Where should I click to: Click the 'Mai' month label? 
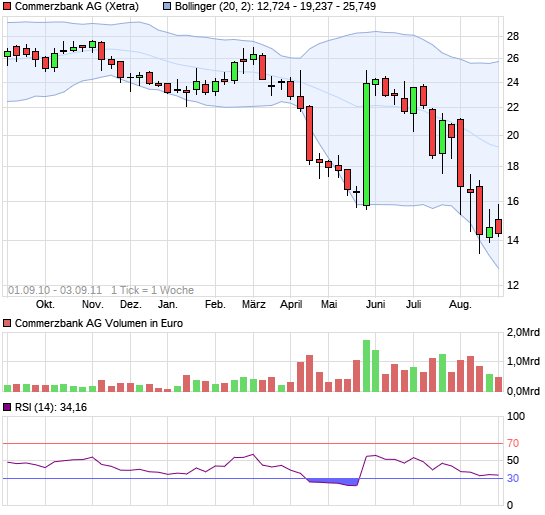tap(329, 304)
